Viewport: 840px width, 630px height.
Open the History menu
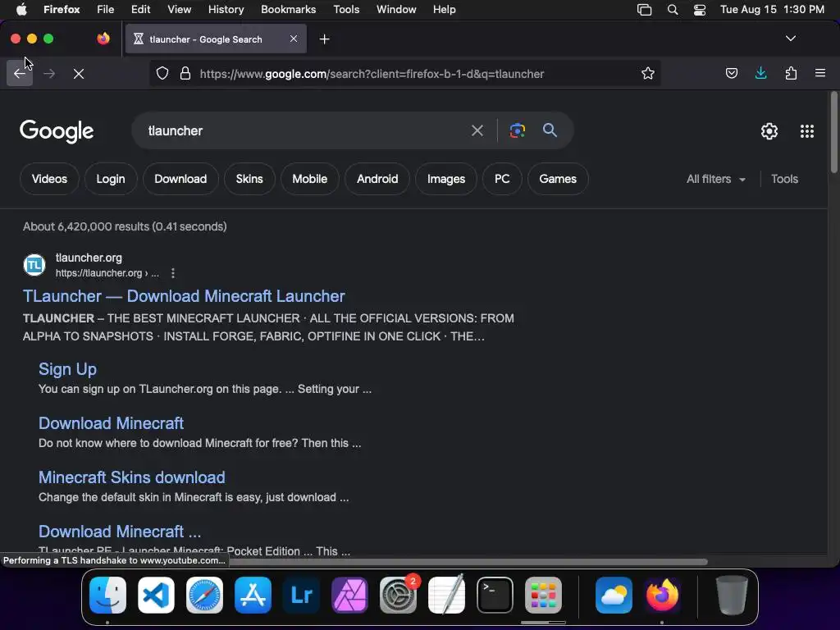click(226, 10)
